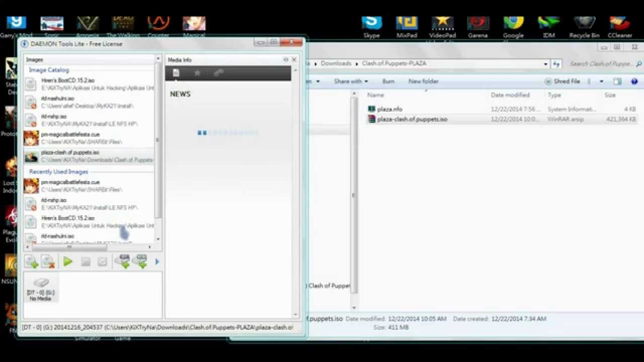
Task: Click New folder in the Explorer toolbar
Action: click(424, 81)
